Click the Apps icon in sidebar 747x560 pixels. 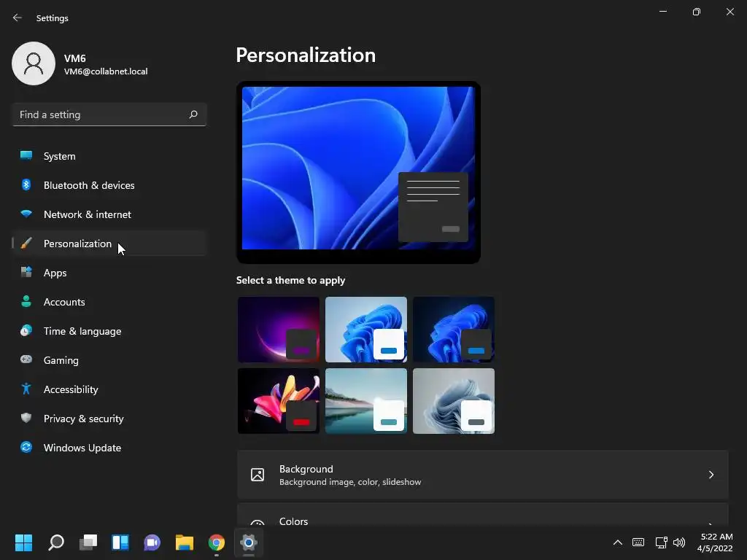coord(26,273)
